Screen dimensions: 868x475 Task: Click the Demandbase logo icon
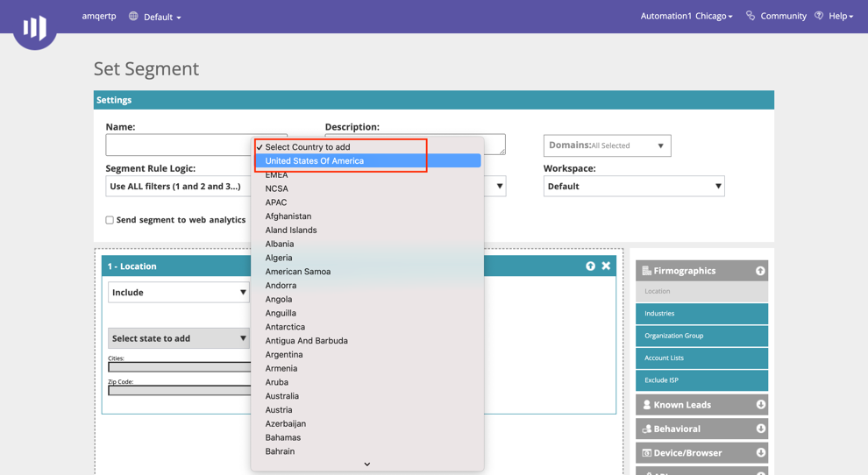point(35,27)
